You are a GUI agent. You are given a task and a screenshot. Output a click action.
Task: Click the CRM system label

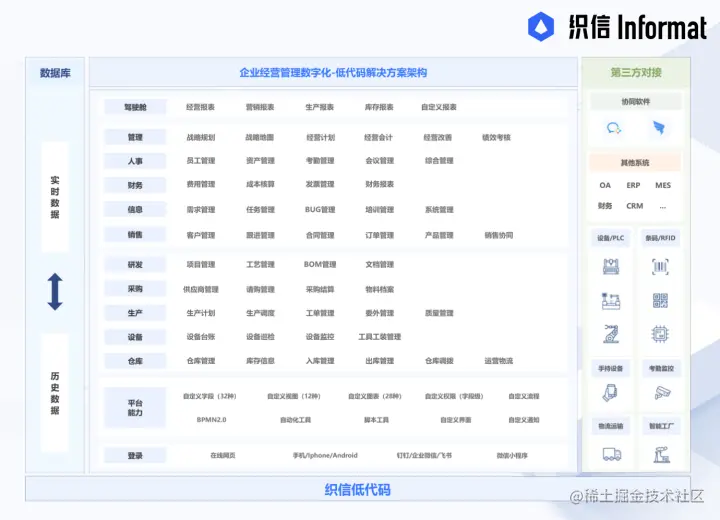point(635,206)
